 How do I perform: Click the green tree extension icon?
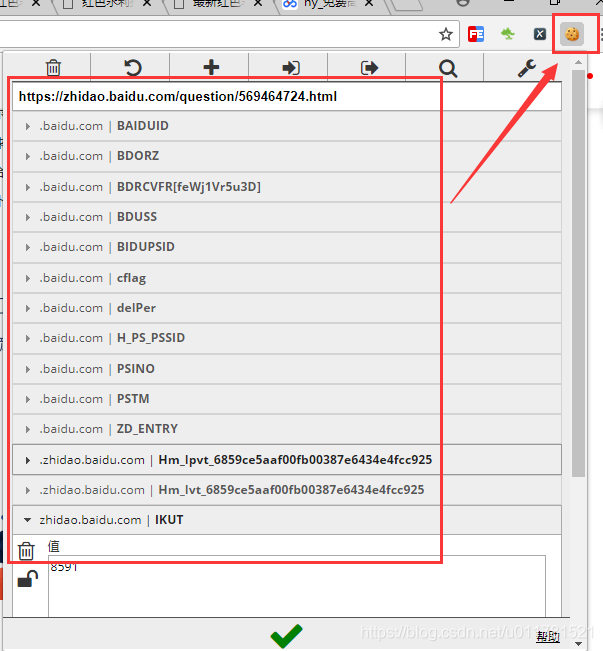[x=507, y=34]
